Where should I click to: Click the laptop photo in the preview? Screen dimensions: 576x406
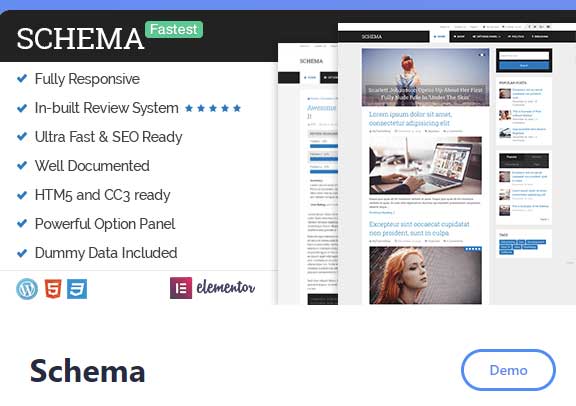(x=425, y=165)
